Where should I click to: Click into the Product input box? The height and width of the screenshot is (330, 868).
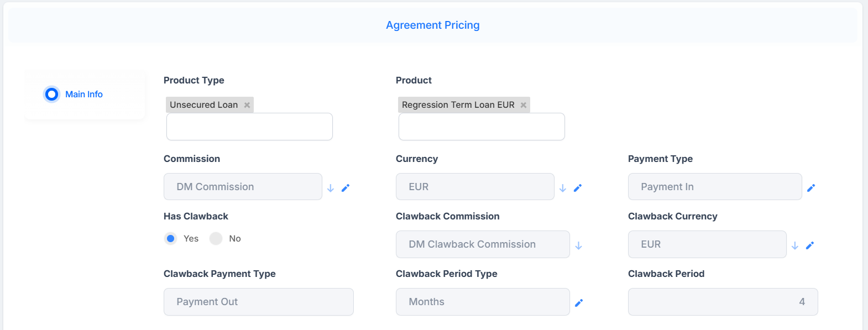point(482,127)
